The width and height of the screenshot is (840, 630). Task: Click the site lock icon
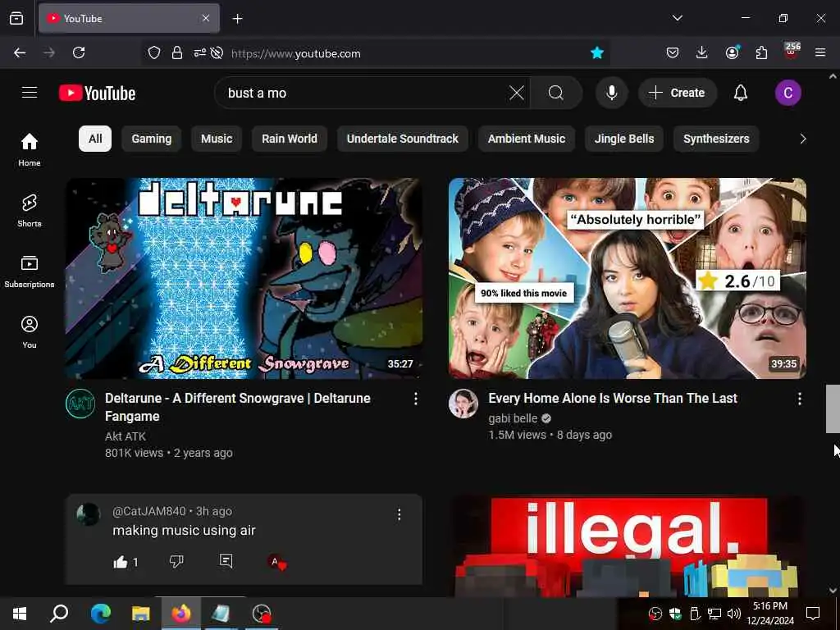tap(177, 52)
